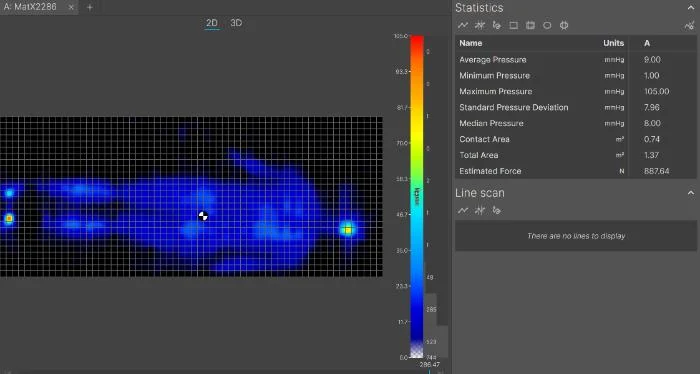Screen dimensions: 700x374
Task: Click the third curve icon in Statistics toolbar
Action: (x=496, y=25)
